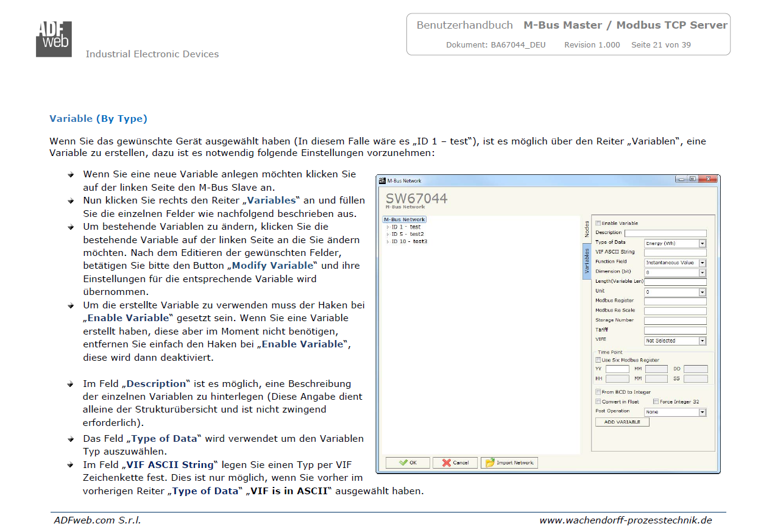Click the Cancel button

click(455, 463)
